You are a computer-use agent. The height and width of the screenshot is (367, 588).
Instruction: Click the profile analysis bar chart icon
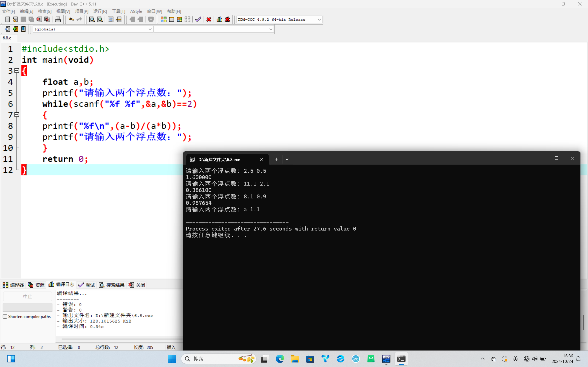(219, 19)
